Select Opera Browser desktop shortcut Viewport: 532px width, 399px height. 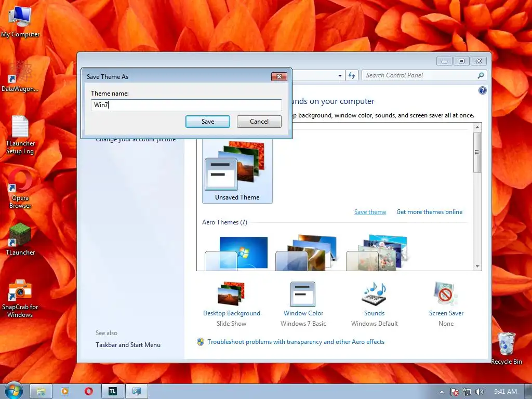20,189
